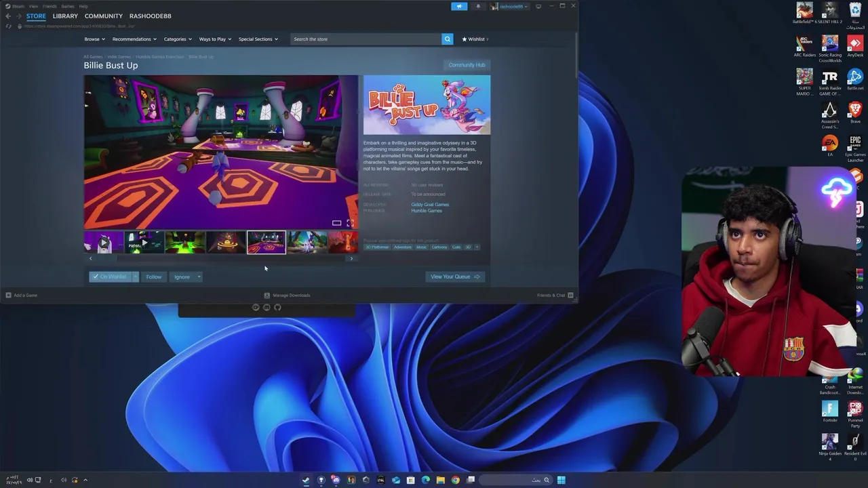Click the Ignore button
The image size is (868, 488).
point(182,277)
